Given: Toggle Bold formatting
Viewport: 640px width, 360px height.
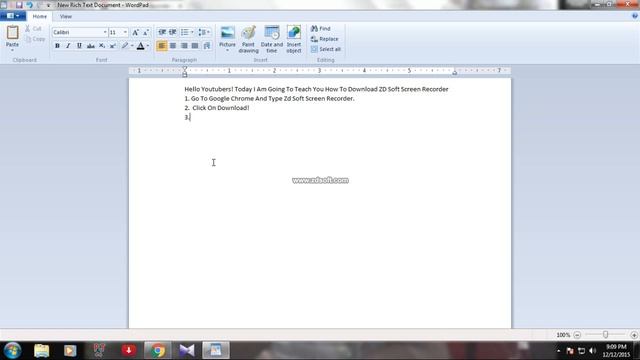Looking at the screenshot, I should click(x=57, y=46).
